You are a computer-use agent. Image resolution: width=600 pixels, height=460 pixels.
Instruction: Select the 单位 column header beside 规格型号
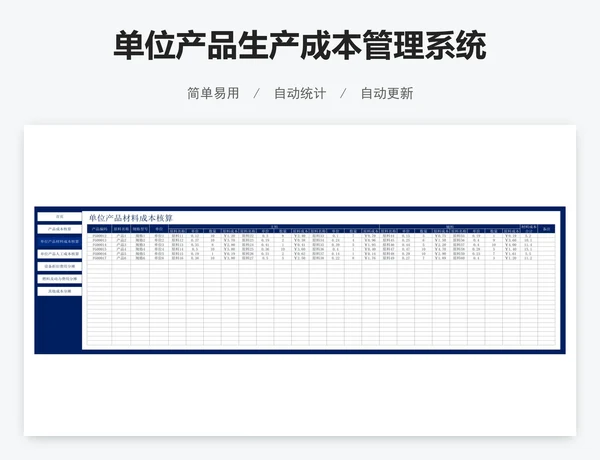pyautogui.click(x=159, y=229)
